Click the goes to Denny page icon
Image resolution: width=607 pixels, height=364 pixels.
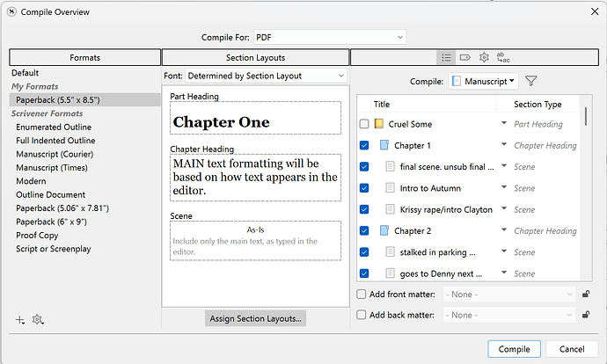[391, 273]
